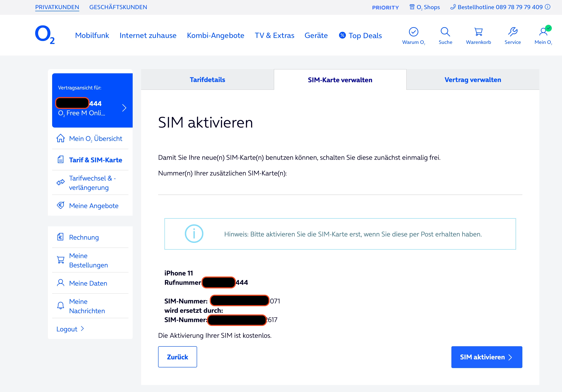562x392 pixels.
Task: Open the Mobilfunk navigation menu
Action: [92, 35]
